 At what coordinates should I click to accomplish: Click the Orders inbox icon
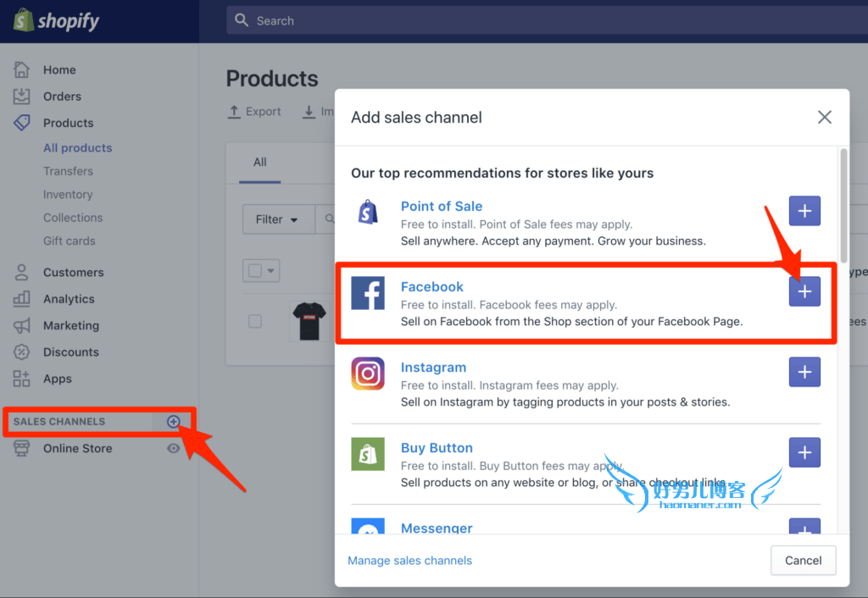click(21, 97)
